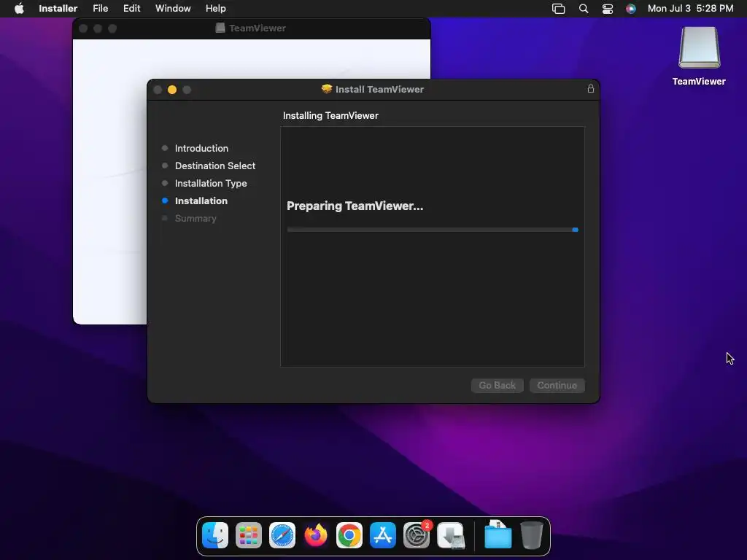
Task: Open the Help menu
Action: (x=215, y=9)
